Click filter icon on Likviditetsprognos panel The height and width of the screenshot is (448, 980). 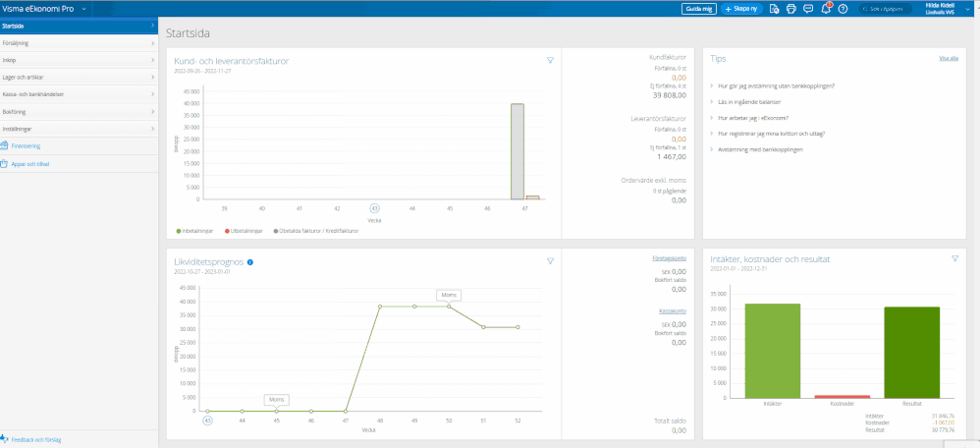(551, 261)
